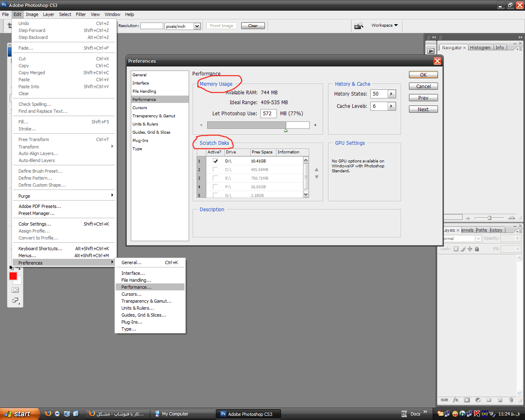This screenshot has width=525, height=420.
Task: Click the link layers icon
Action: pos(444,400)
